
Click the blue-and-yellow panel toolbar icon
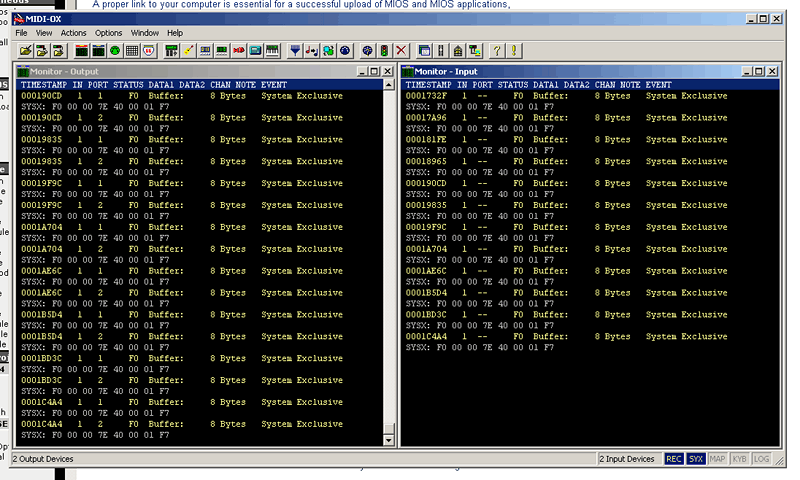(205, 50)
